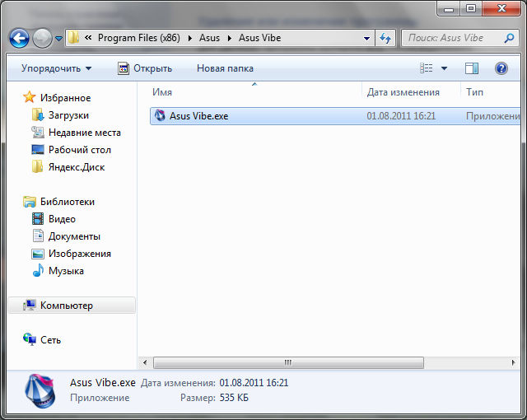This screenshot has height=420, width=527.
Task: Click details pane date 01.08.2011 16:21
Action: 254,383
